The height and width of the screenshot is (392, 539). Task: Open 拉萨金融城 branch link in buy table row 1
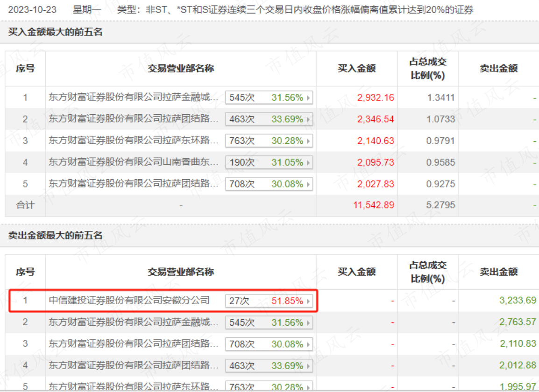tap(134, 97)
